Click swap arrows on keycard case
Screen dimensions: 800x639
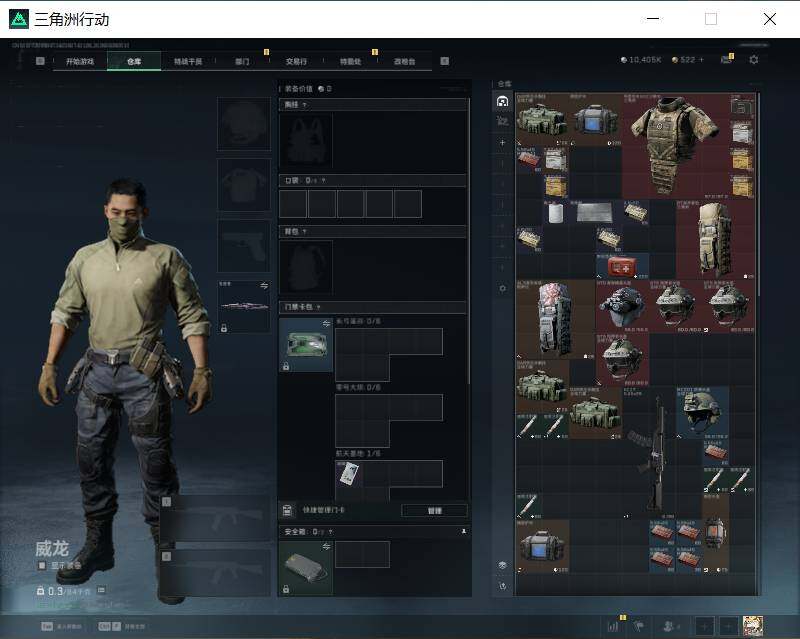pos(326,324)
